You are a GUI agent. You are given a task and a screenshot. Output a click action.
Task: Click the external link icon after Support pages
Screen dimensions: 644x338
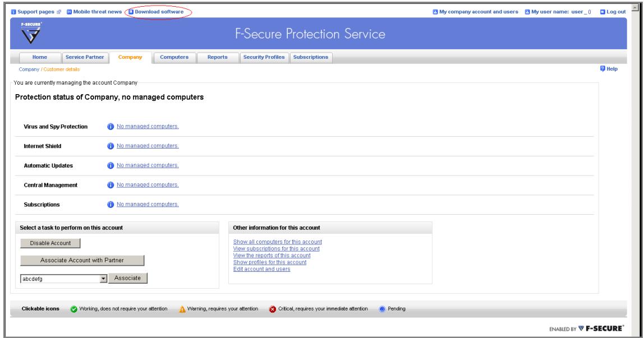(x=59, y=12)
